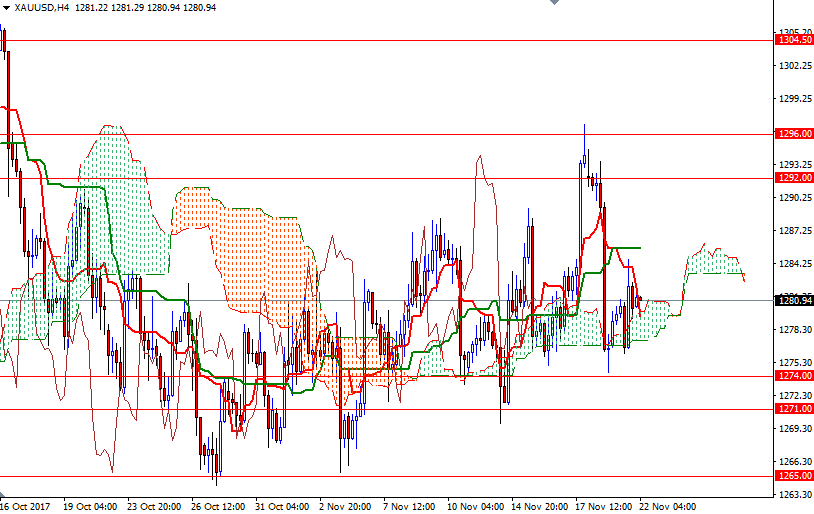Click the triangle arrow before XAUUSD,H4
This screenshot has height=514, width=814.
pos(6,7)
